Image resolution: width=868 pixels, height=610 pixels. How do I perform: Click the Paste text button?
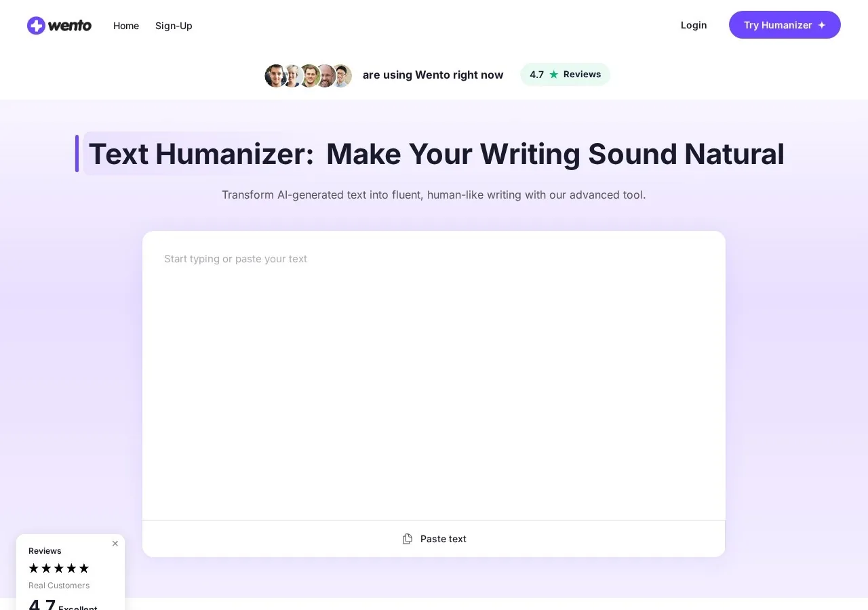(434, 539)
